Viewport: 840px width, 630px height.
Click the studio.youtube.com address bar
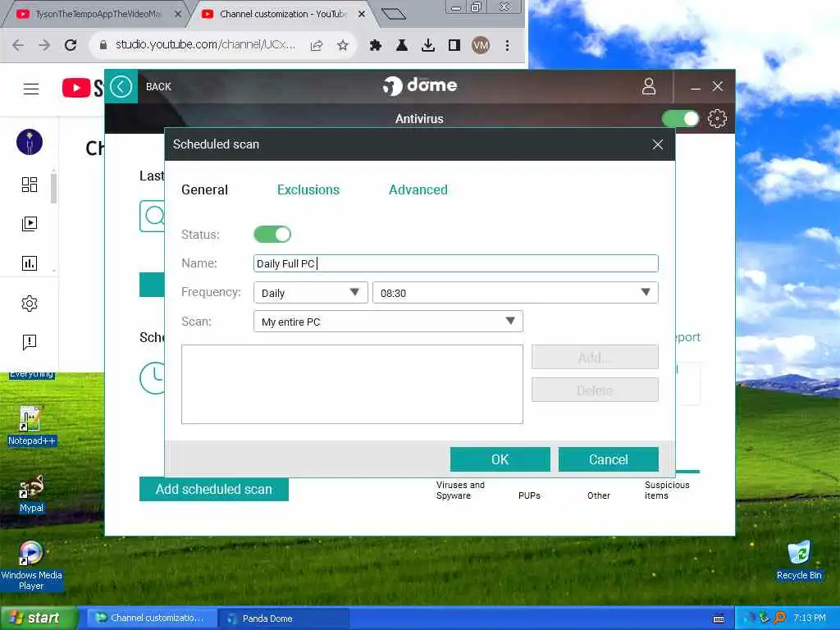(203, 45)
